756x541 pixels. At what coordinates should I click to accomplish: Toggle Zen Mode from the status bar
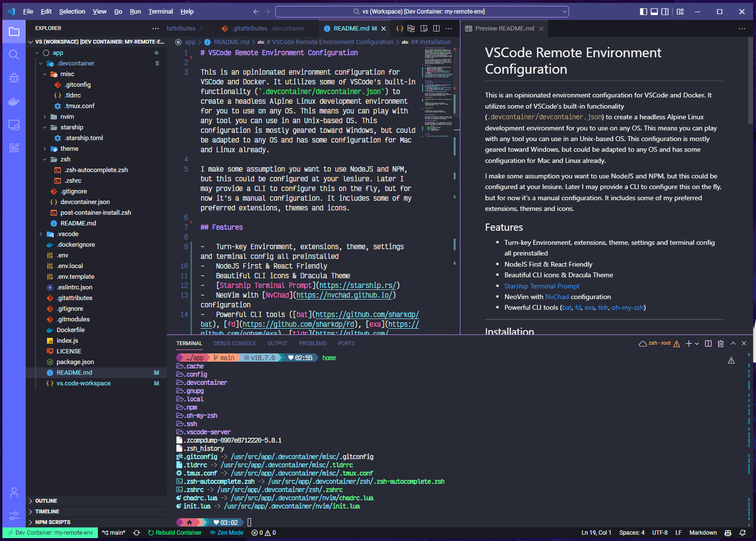click(x=227, y=533)
